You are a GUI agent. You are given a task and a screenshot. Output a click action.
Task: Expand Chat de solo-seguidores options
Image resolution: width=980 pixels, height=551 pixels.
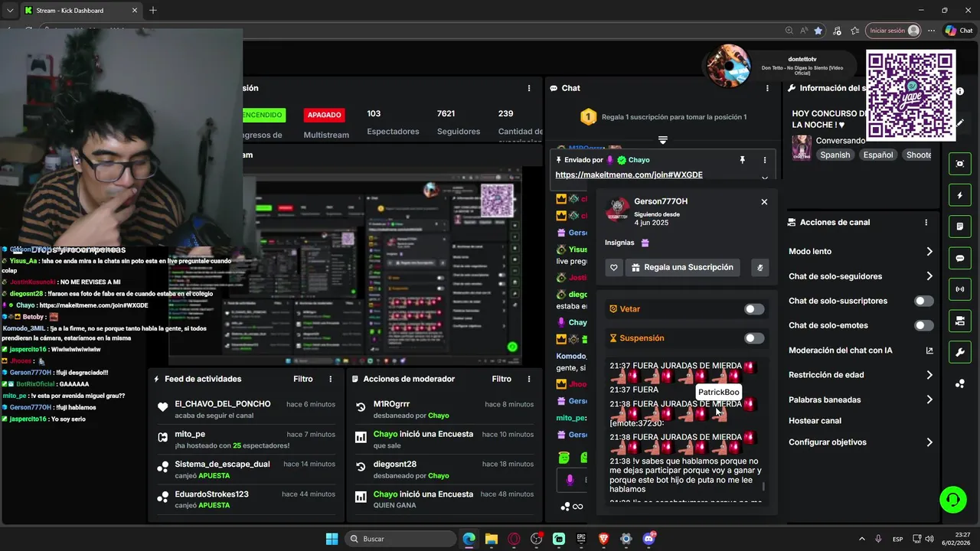(x=929, y=276)
